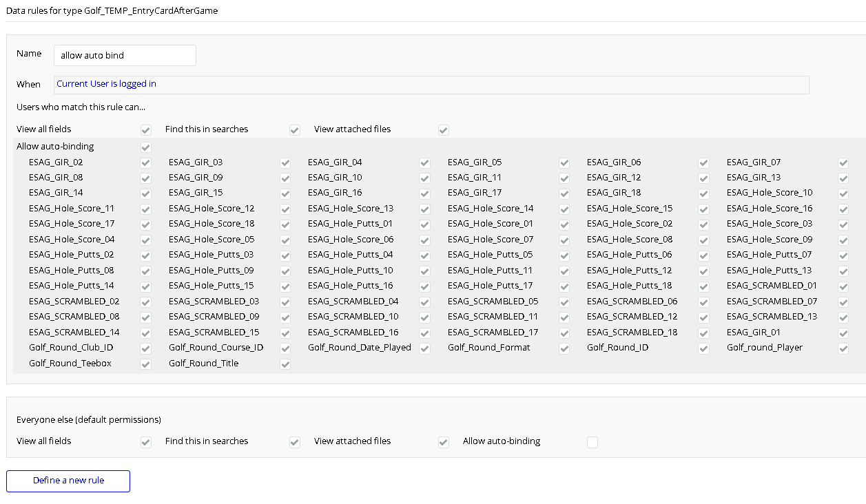Toggle the ESAG_SCRAMBLED_05 checkbox

point(564,302)
